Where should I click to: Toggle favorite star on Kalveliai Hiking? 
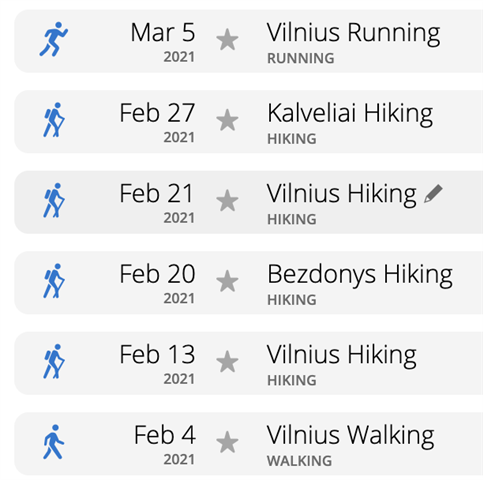click(227, 120)
